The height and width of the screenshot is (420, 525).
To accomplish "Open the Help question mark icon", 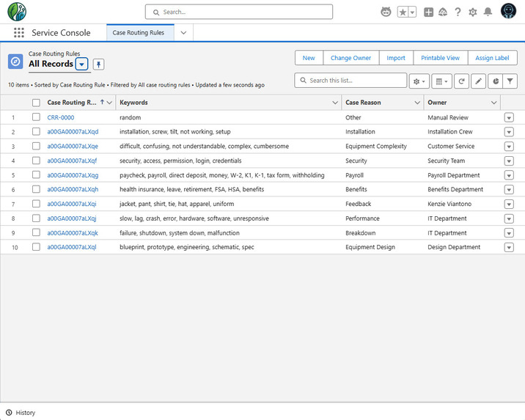I will tap(458, 12).
